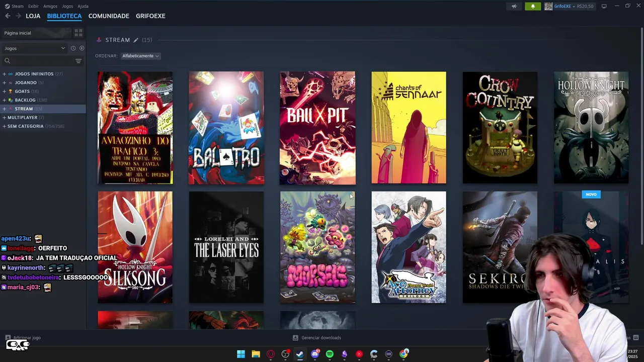Screen dimensions: 644x362
Task: Open the green notifications bell
Action: point(533,6)
